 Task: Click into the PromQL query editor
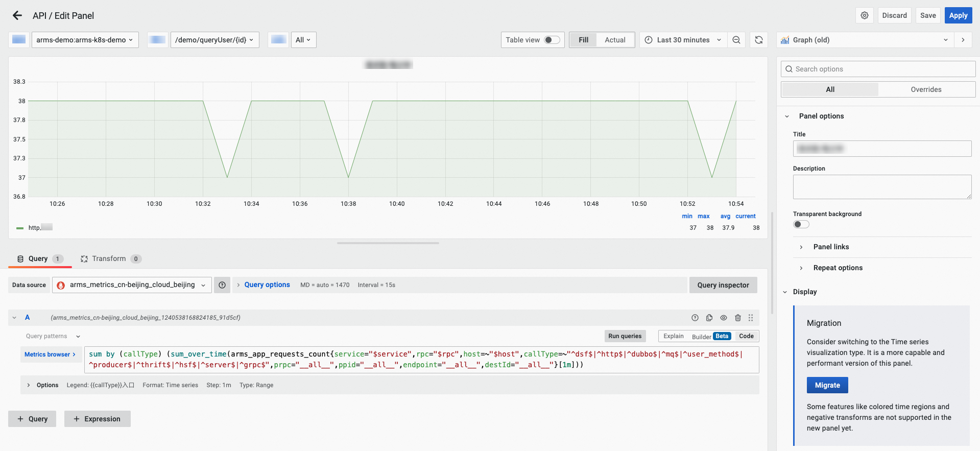point(422,360)
